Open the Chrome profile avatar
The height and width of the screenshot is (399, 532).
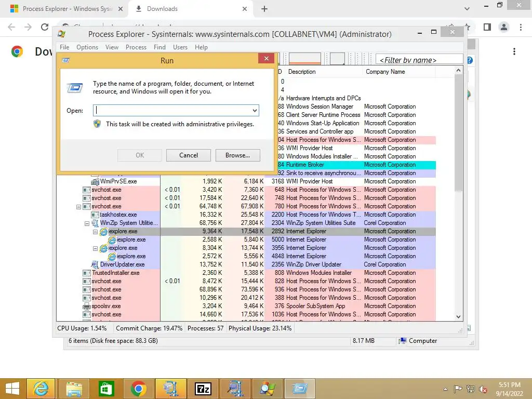pyautogui.click(x=504, y=27)
